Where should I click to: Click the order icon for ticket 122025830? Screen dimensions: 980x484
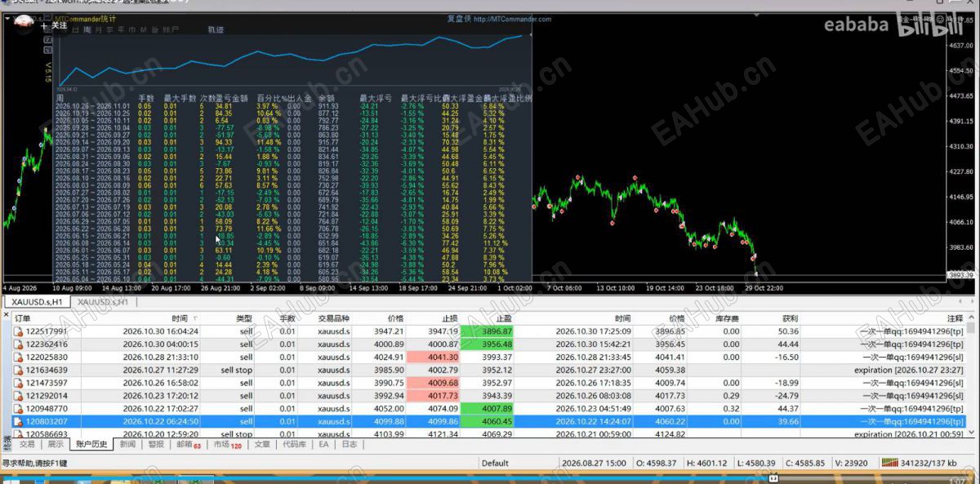point(18,357)
